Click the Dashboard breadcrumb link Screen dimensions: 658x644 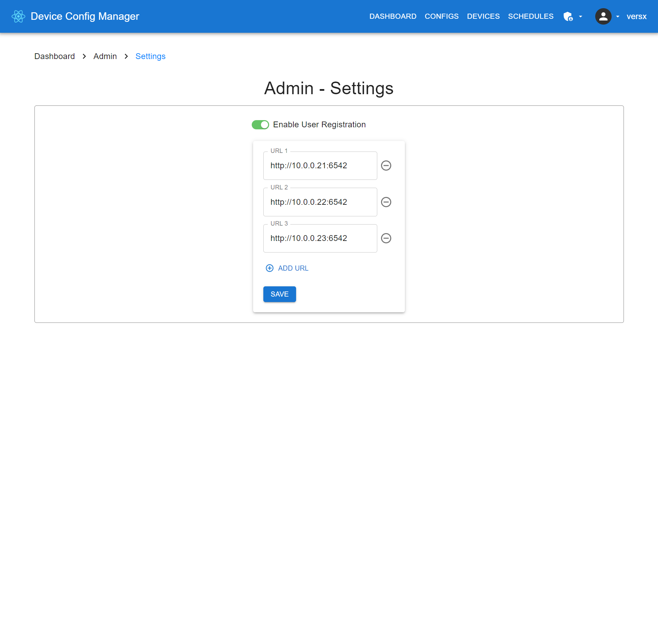[55, 56]
